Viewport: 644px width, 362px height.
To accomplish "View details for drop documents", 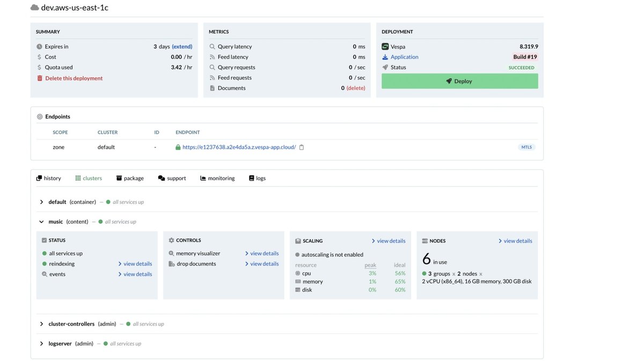I will (x=262, y=264).
